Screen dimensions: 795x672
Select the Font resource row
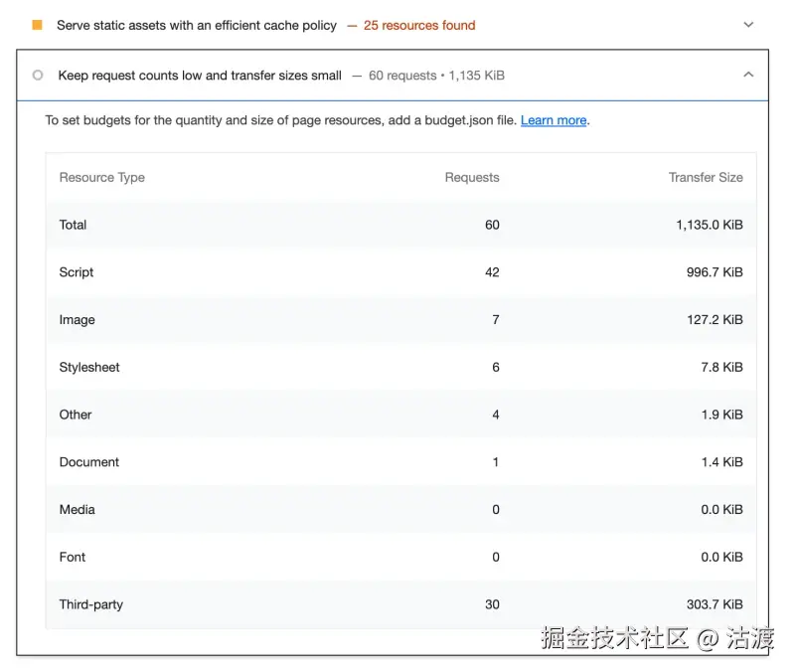(73, 557)
